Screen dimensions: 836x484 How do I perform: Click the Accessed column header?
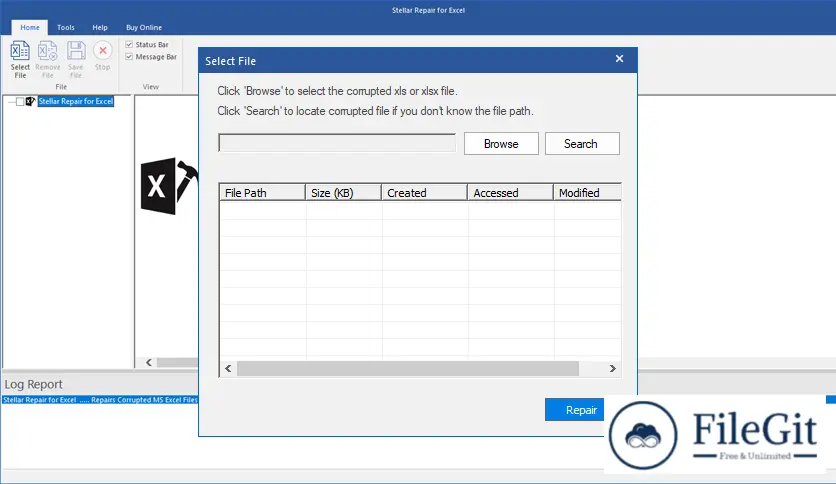coord(510,192)
